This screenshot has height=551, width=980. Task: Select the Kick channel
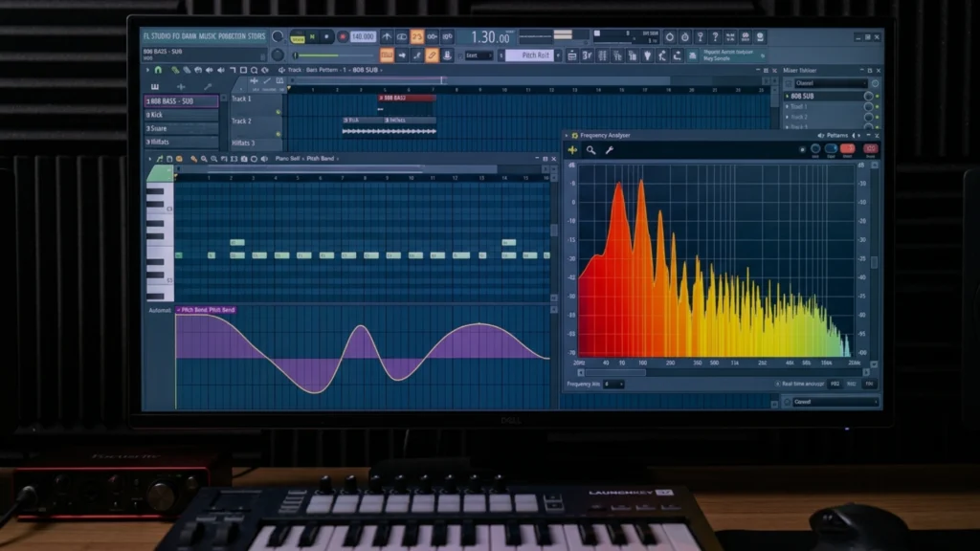(181, 115)
